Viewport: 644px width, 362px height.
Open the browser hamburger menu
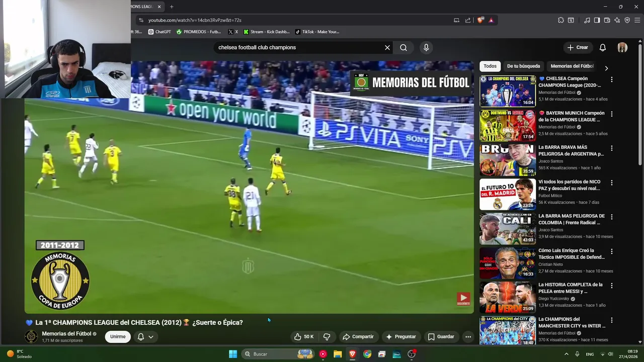(637, 20)
